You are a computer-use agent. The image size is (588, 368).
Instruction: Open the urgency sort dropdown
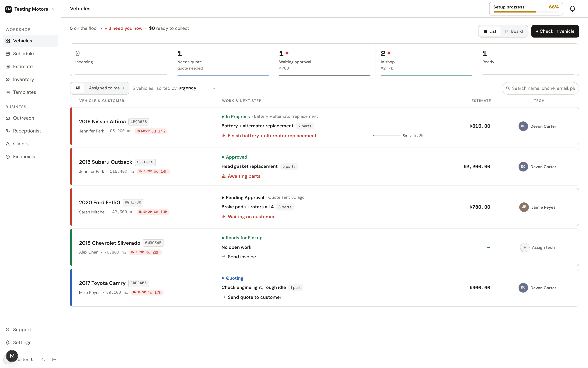coord(197,88)
